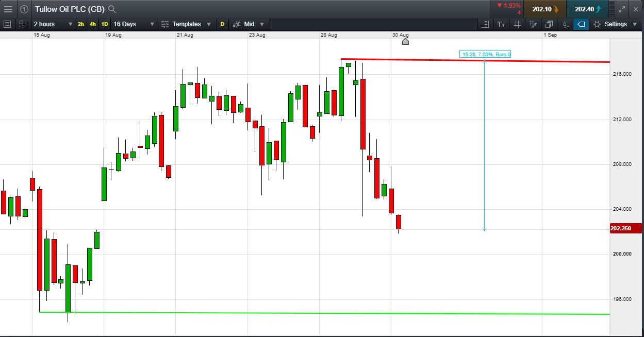
Task: Click the candle with line study icon
Action: 566,24
